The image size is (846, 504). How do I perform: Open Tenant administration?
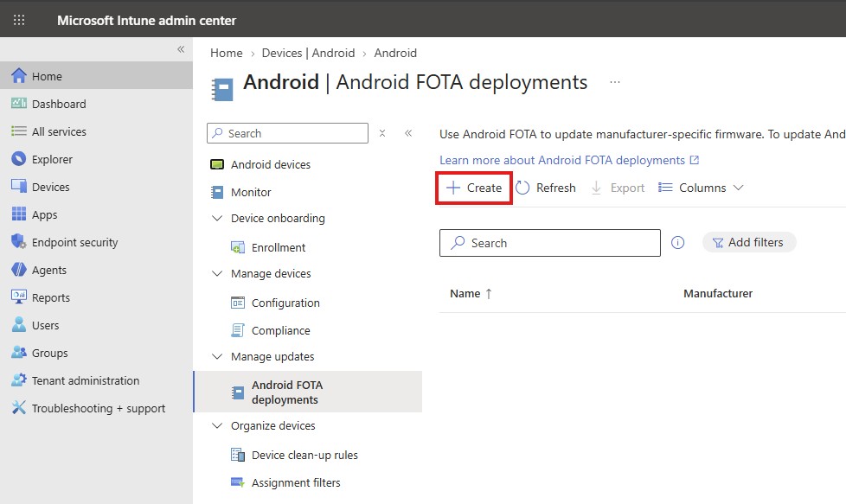[86, 380]
